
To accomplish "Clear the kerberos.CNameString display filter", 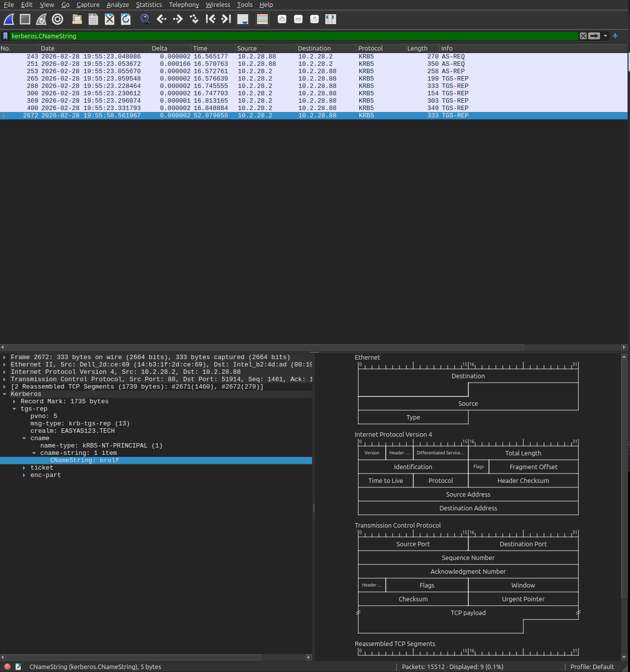I will (x=583, y=36).
